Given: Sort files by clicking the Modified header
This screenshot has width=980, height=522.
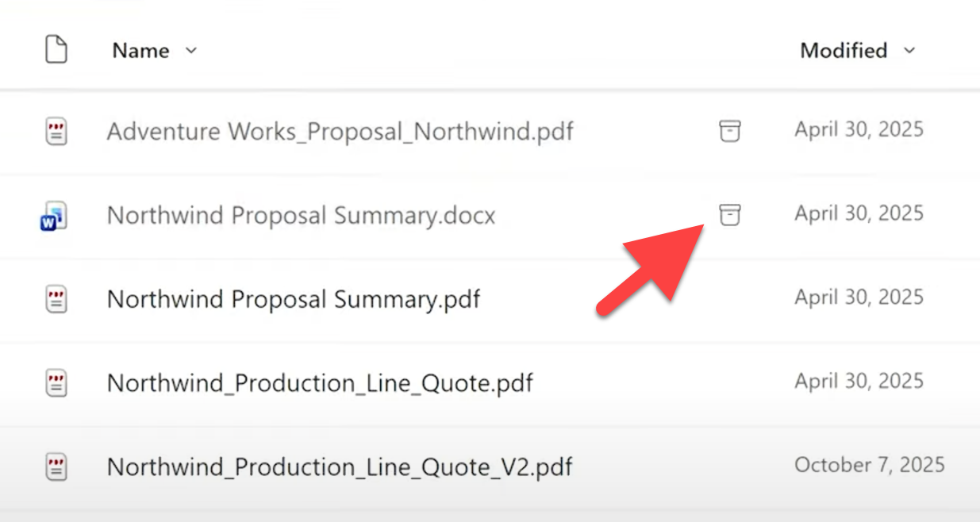Looking at the screenshot, I should (x=844, y=50).
